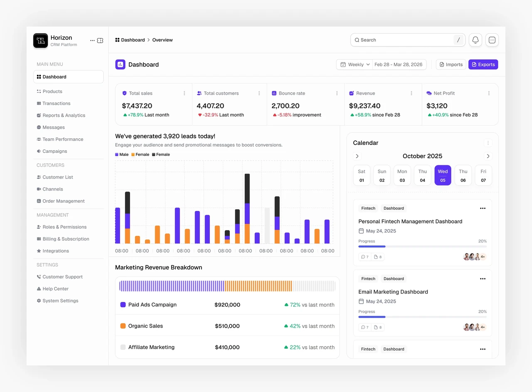This screenshot has height=392, width=532.
Task: Open the three-dot menu beside the Horizon title
Action: pos(92,41)
